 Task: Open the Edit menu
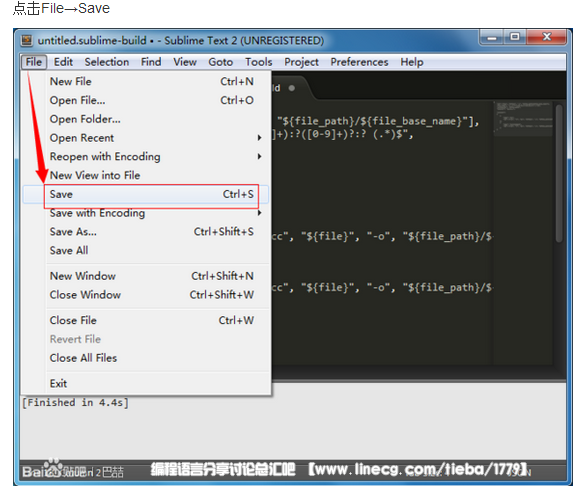(x=63, y=62)
